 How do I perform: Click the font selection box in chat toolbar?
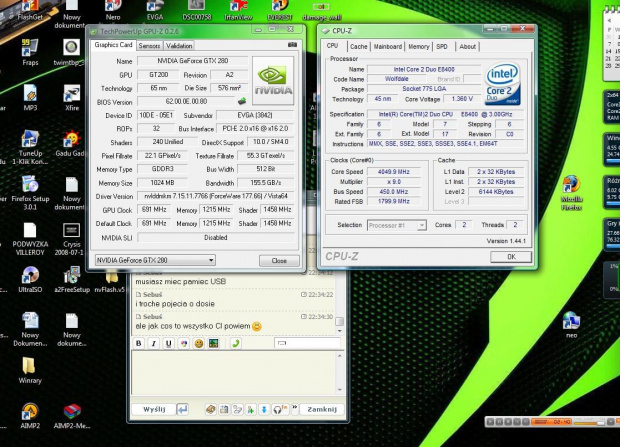tap(307, 343)
